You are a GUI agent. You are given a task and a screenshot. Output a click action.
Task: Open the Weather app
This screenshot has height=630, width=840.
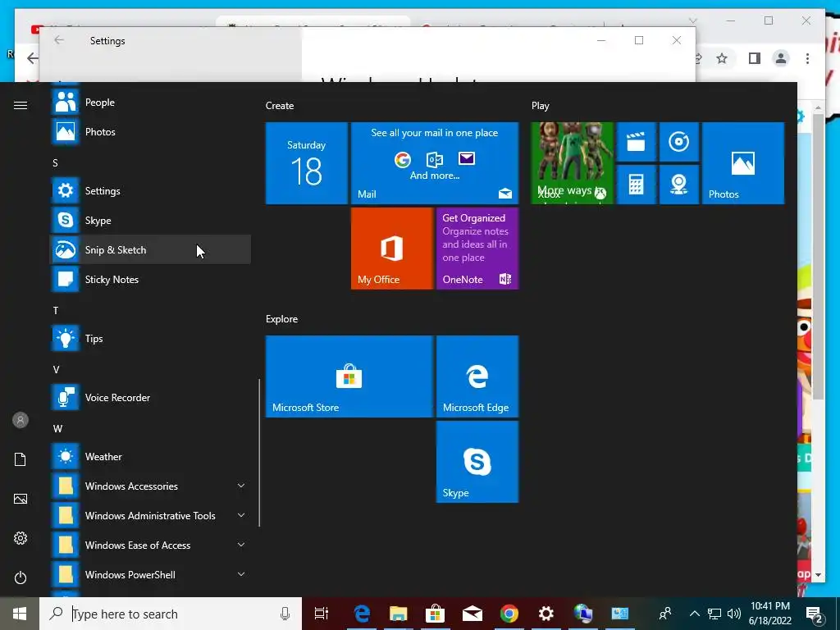pyautogui.click(x=150, y=456)
